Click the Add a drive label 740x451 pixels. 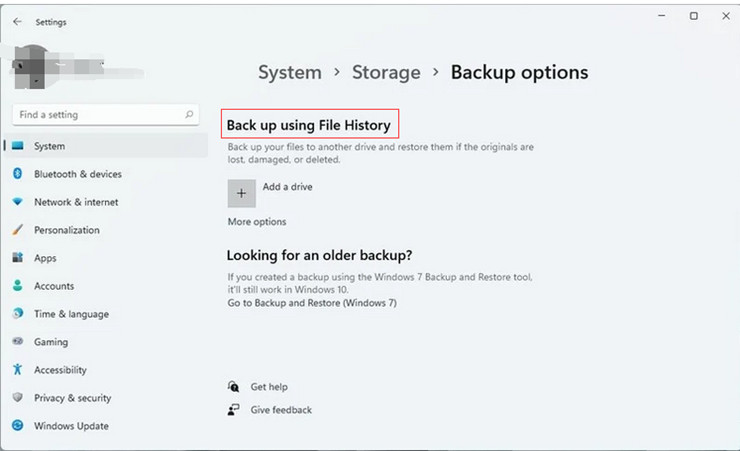coord(287,187)
